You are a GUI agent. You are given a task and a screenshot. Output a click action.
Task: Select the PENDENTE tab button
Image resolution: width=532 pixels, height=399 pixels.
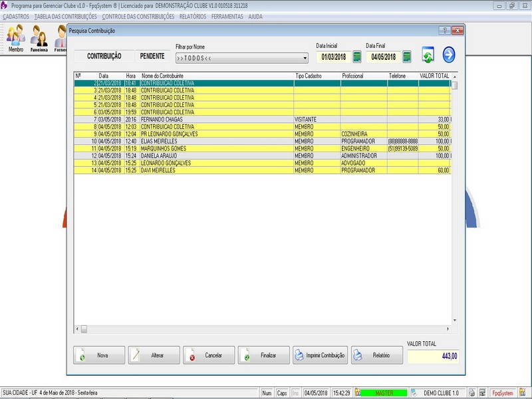click(x=152, y=57)
